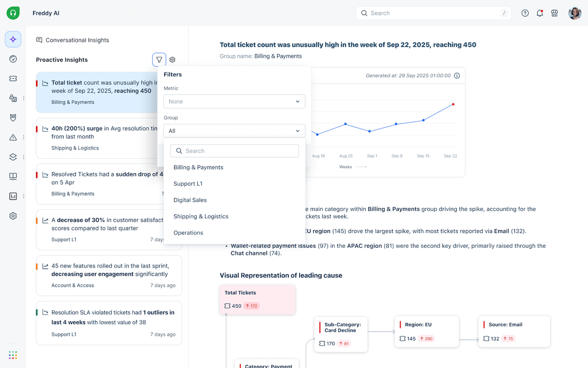Expand the Metric dropdown showing None
The height and width of the screenshot is (368, 588).
pyautogui.click(x=234, y=102)
